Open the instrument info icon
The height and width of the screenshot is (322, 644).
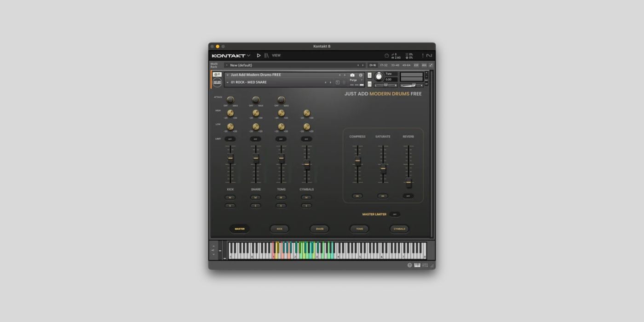[x=360, y=75]
